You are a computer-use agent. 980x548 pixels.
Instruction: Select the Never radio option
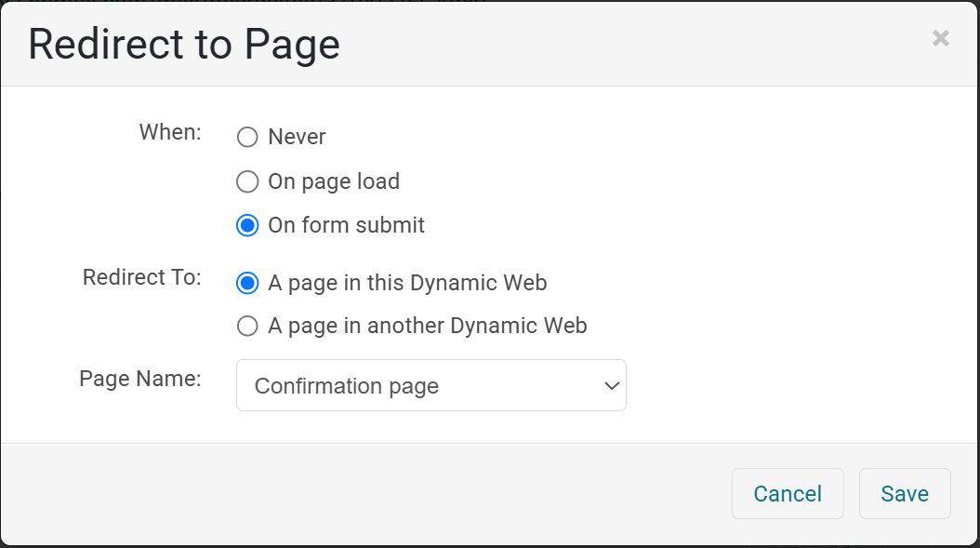point(247,137)
